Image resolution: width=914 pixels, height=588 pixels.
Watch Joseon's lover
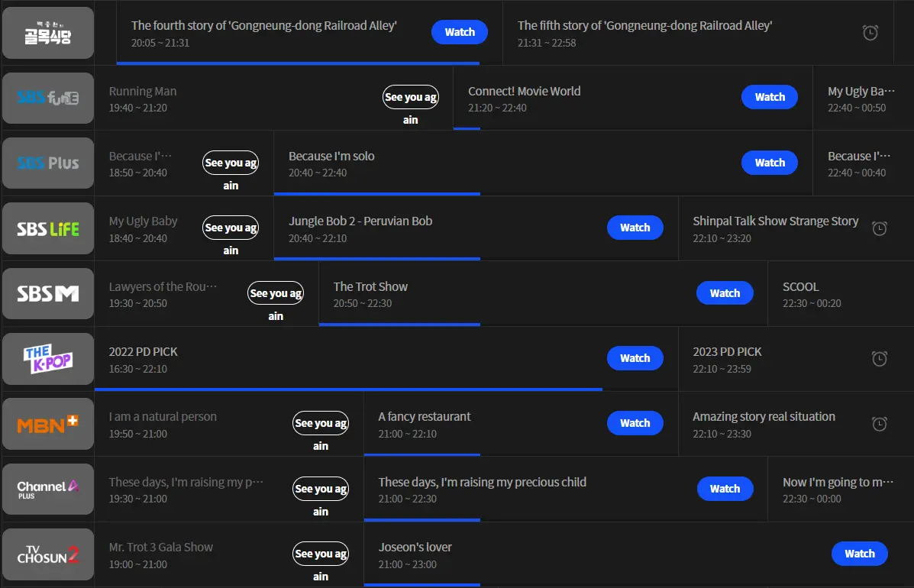[859, 554]
